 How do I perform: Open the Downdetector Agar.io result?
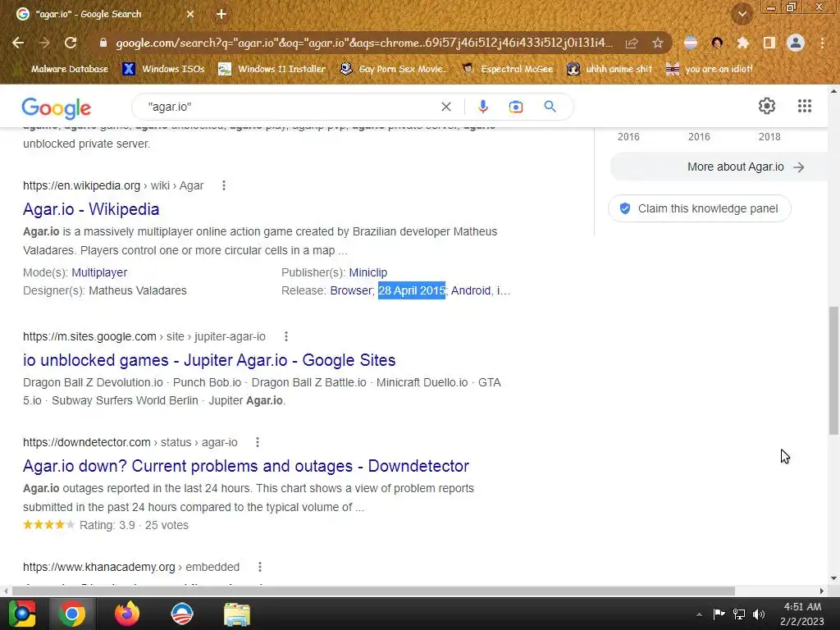click(246, 466)
